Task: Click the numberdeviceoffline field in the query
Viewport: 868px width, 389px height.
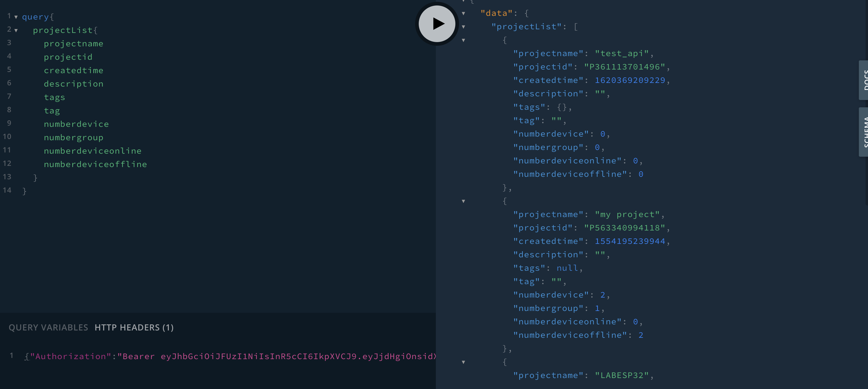Action: pos(95,164)
